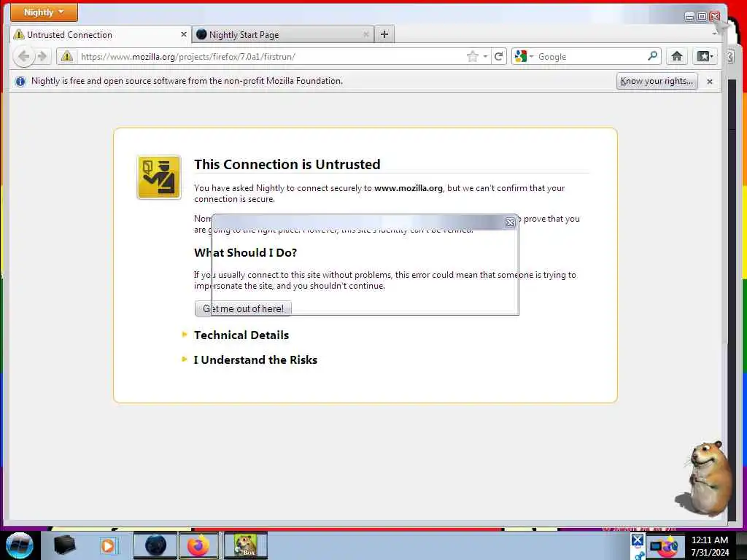Open the media player taskbar icon
Viewport: 747px width, 560px height.
point(108,545)
